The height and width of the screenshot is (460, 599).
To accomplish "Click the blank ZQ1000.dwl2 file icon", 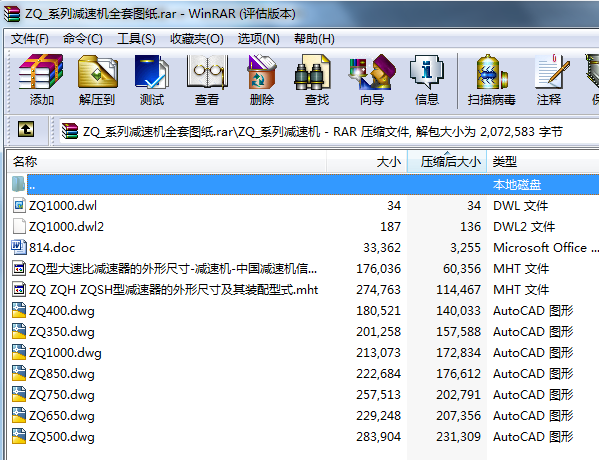I will pos(19,226).
